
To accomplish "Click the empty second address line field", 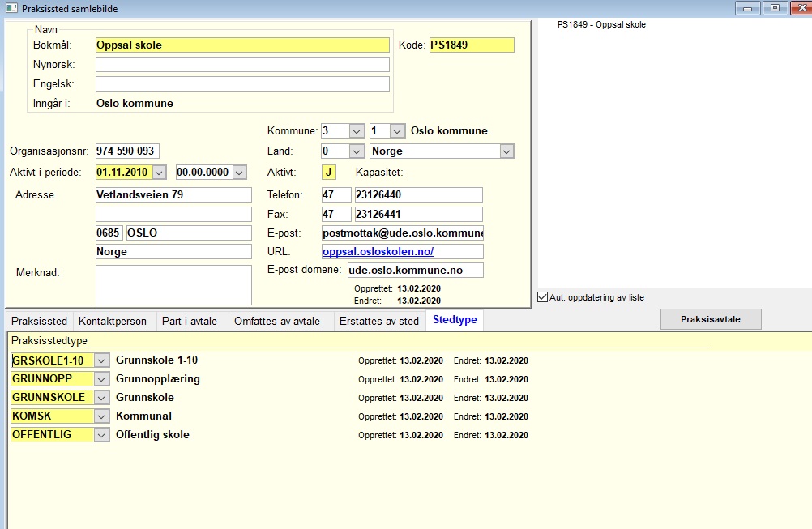I will click(x=173, y=215).
